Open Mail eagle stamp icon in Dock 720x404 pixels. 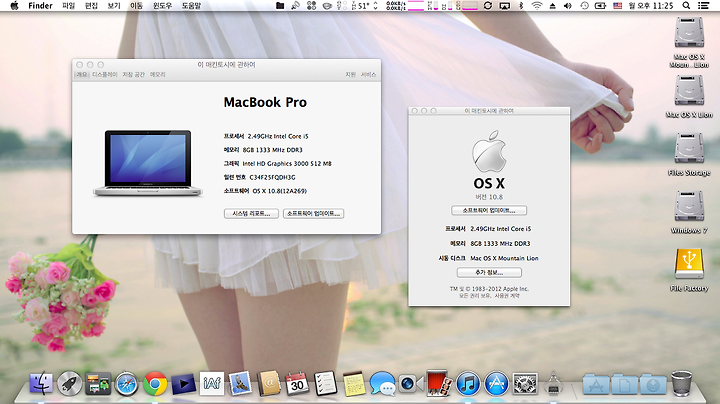click(240, 383)
